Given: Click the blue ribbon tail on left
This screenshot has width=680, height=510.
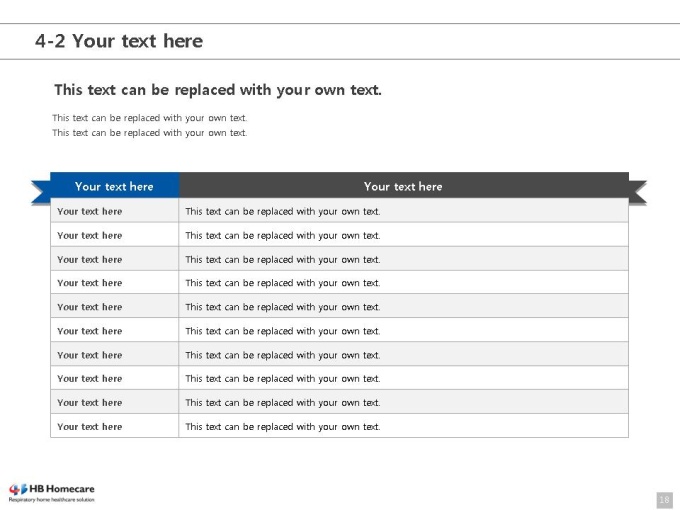Looking at the screenshot, I should [x=41, y=193].
